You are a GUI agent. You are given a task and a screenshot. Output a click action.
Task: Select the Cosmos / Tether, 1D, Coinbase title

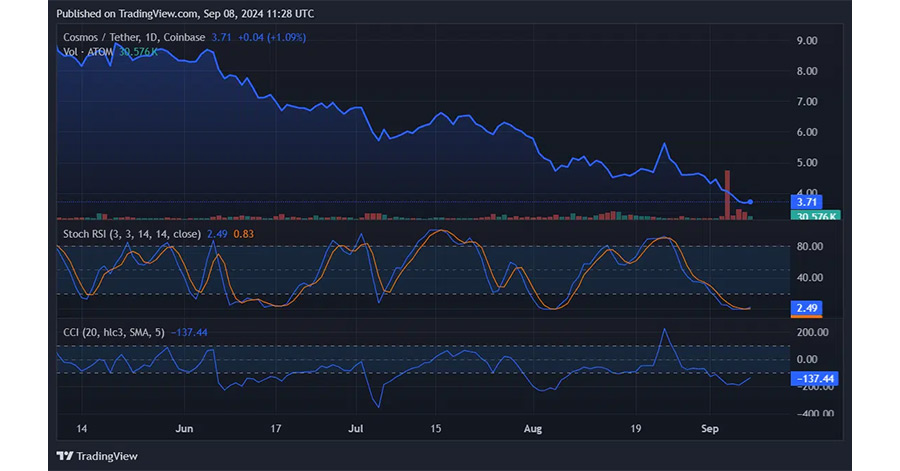pyautogui.click(x=134, y=37)
